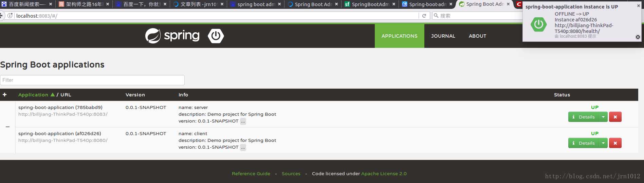
Task: Focus the Filter input field
Action: pos(92,80)
